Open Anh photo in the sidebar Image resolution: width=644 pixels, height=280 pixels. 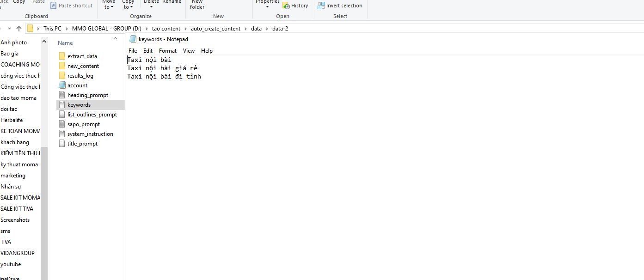tap(14, 43)
